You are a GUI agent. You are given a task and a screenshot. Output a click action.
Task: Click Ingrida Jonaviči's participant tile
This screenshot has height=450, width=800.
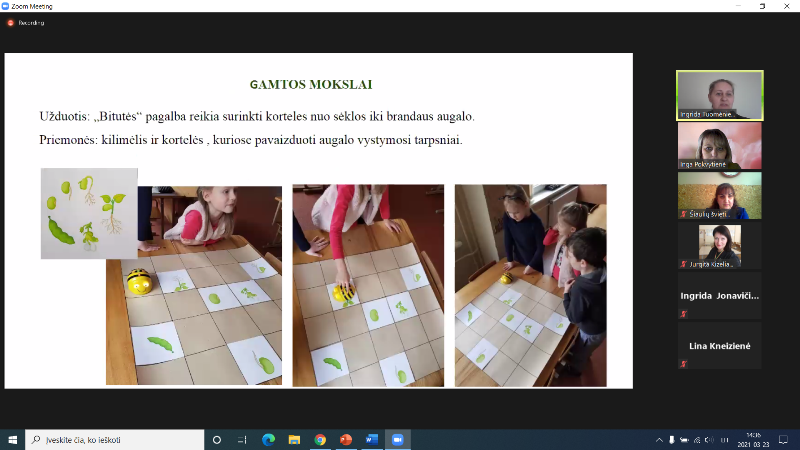pyautogui.click(x=719, y=295)
